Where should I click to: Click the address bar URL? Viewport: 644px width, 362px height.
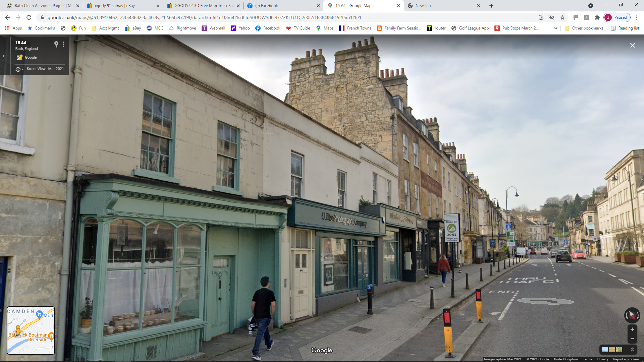pos(204,17)
